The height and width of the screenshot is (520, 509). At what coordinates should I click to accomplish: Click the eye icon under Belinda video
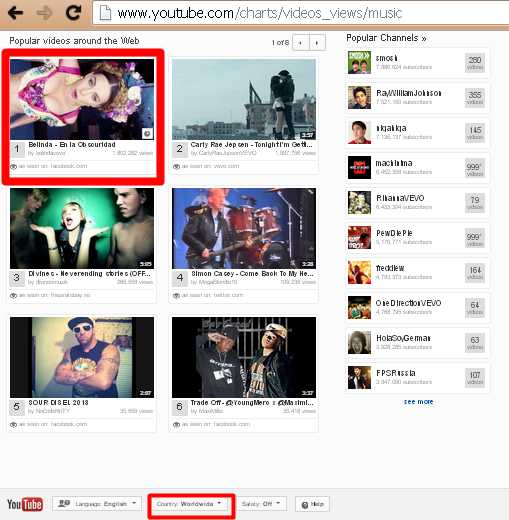click(x=13, y=166)
